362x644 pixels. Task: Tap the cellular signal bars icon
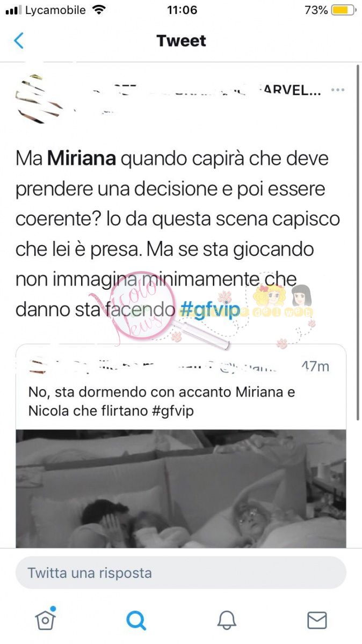tap(13, 10)
